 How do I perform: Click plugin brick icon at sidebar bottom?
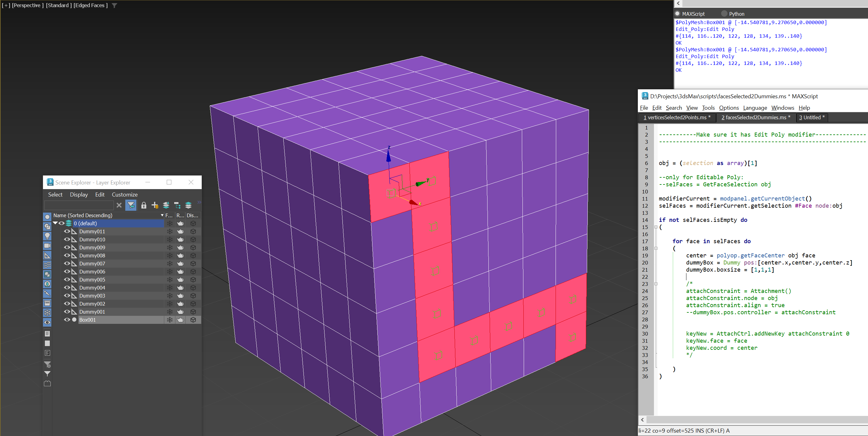point(47,383)
